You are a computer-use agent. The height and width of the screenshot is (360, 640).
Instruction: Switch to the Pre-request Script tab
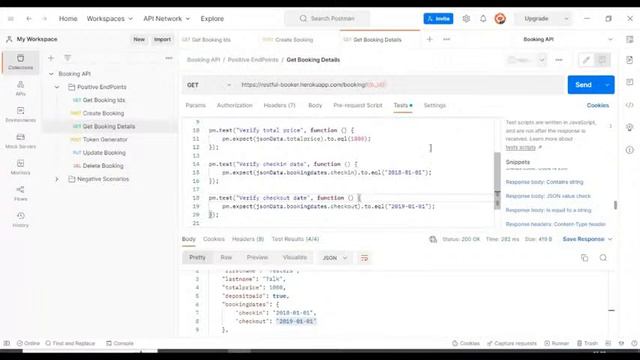(x=358, y=105)
